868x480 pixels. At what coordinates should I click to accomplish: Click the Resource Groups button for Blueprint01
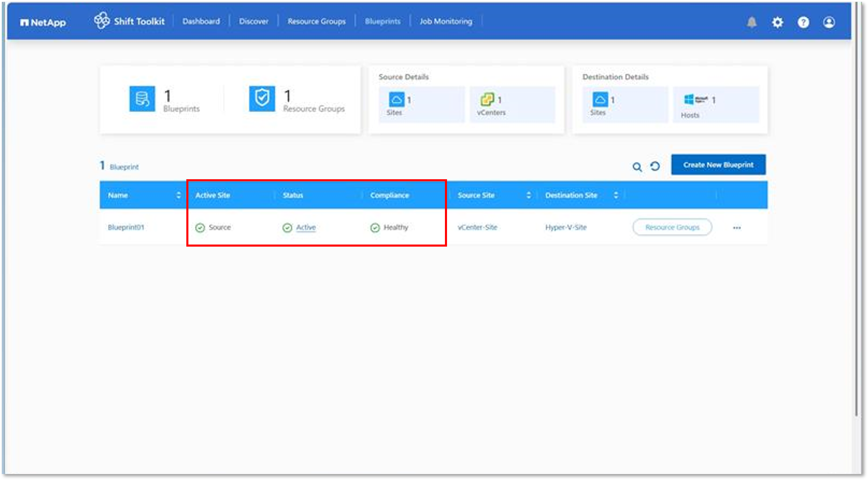coord(672,227)
